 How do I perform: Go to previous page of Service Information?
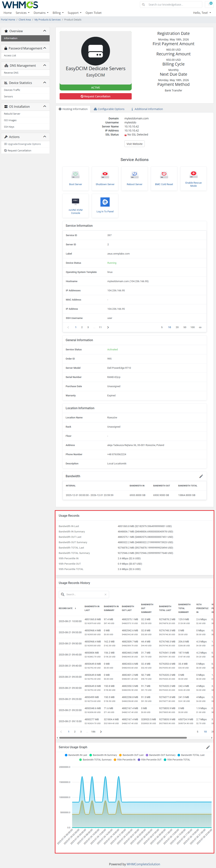[68, 327]
